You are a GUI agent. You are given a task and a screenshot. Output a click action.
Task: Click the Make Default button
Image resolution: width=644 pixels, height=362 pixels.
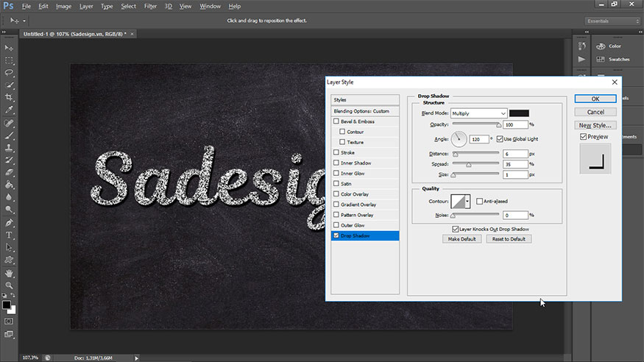461,239
